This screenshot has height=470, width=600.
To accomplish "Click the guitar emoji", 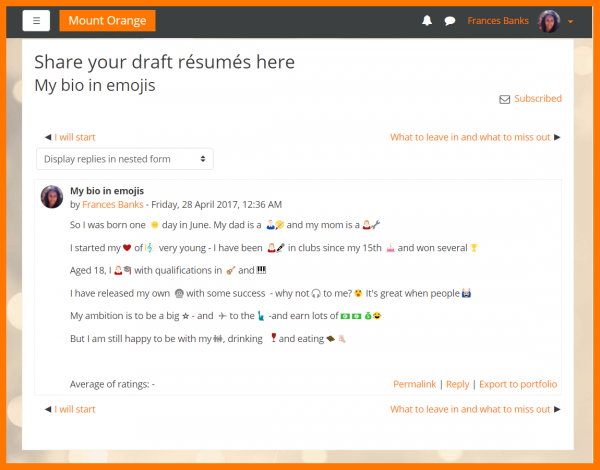I will pyautogui.click(x=230, y=271).
